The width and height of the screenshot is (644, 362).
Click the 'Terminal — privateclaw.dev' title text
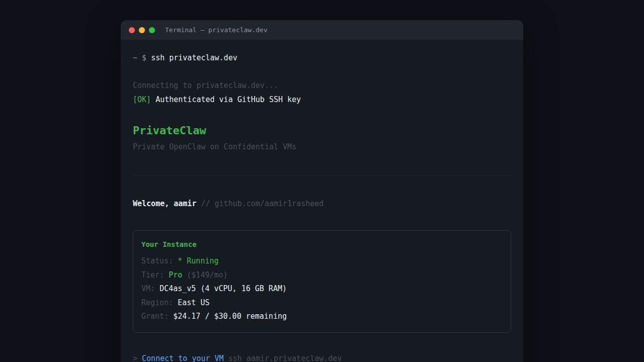pyautogui.click(x=216, y=30)
